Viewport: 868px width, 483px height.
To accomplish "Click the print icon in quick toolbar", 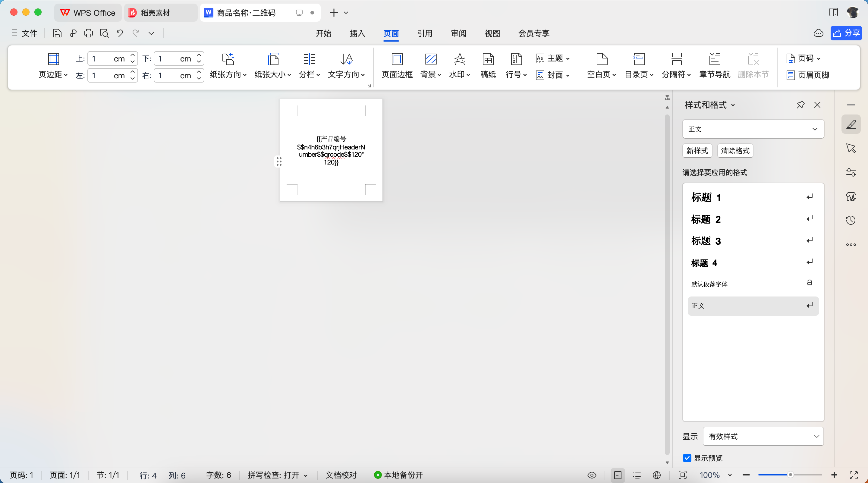I will [89, 33].
